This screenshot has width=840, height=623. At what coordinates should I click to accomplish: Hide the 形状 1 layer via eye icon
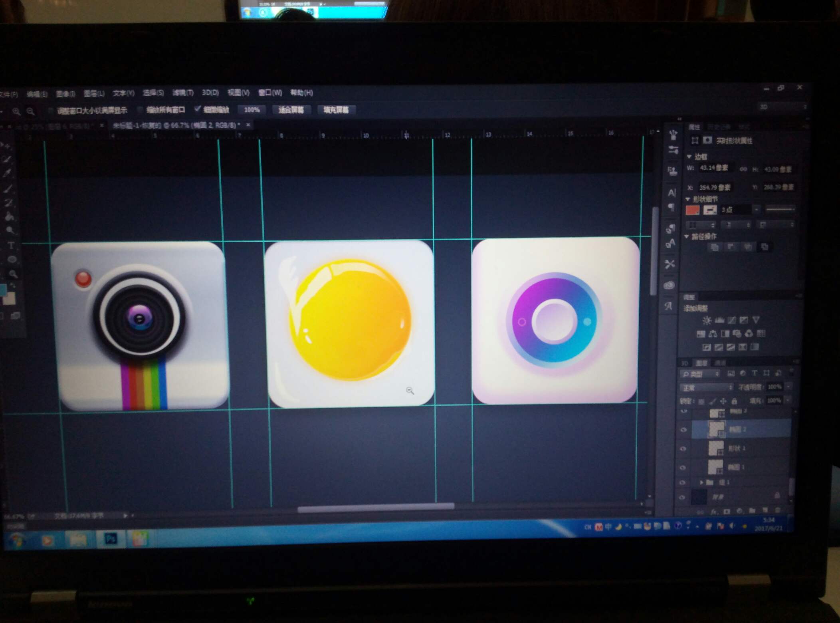tap(683, 448)
